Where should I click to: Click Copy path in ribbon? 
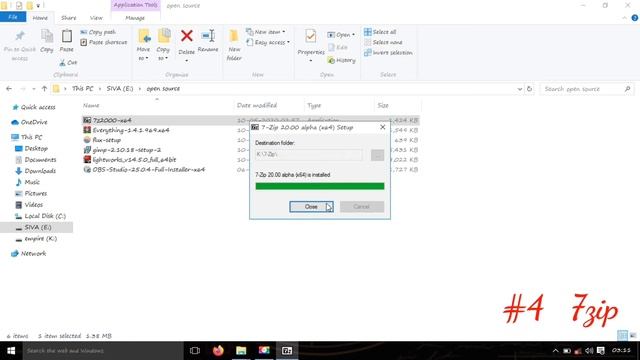[98, 32]
